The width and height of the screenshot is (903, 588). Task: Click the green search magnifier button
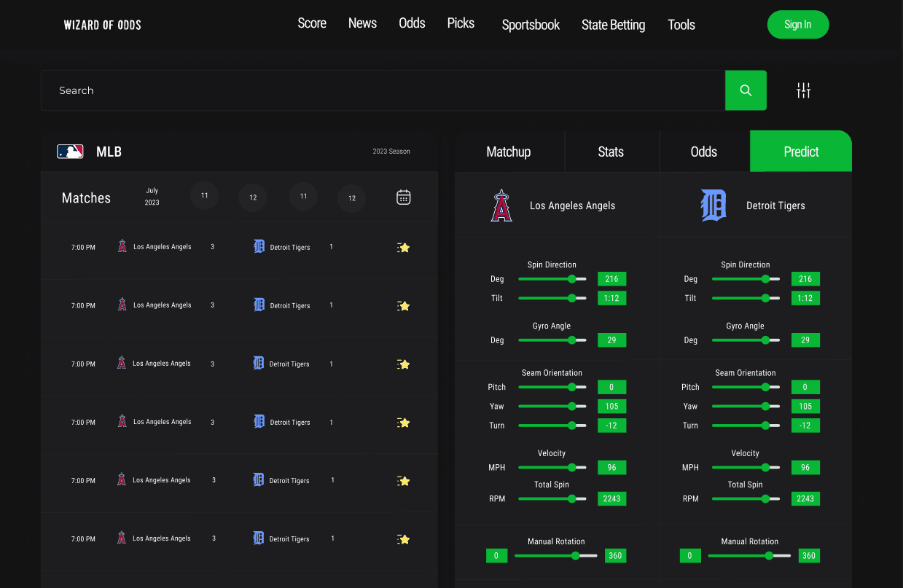(746, 90)
